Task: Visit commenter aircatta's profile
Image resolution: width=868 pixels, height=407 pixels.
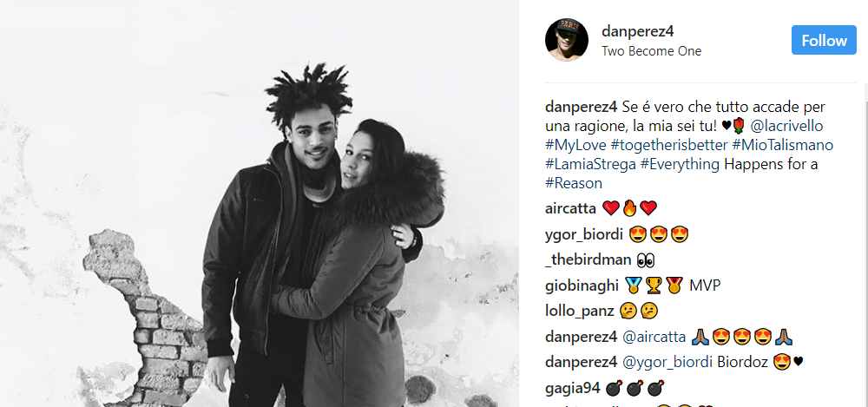Action: click(571, 209)
